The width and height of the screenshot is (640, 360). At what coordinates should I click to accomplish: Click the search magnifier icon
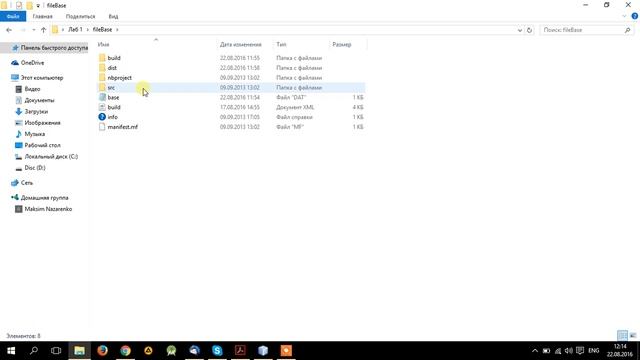[x=627, y=30]
